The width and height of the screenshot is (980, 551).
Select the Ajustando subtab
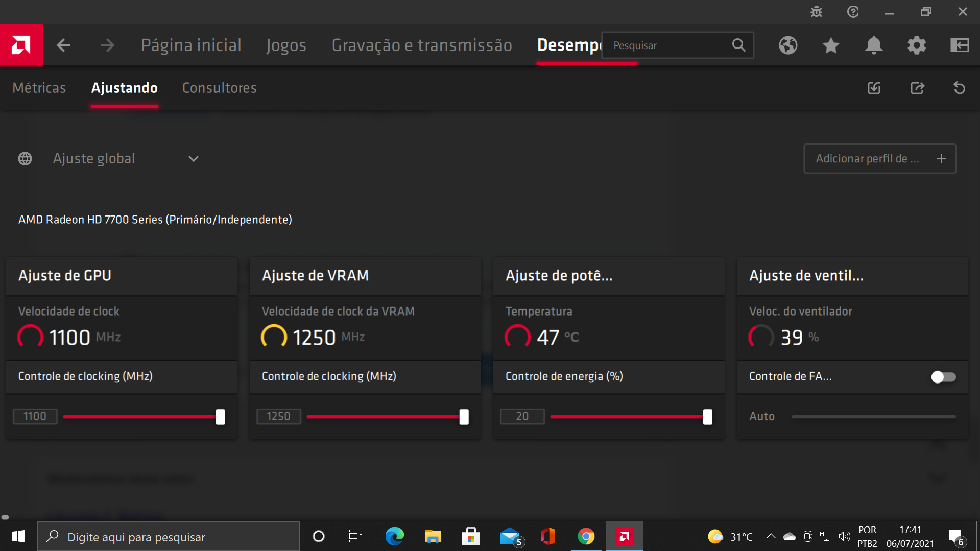click(x=124, y=88)
